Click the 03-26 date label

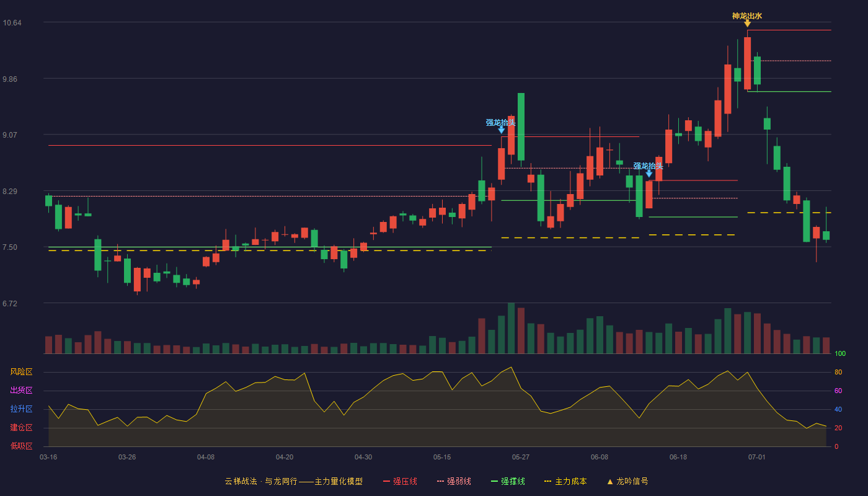[x=127, y=457]
